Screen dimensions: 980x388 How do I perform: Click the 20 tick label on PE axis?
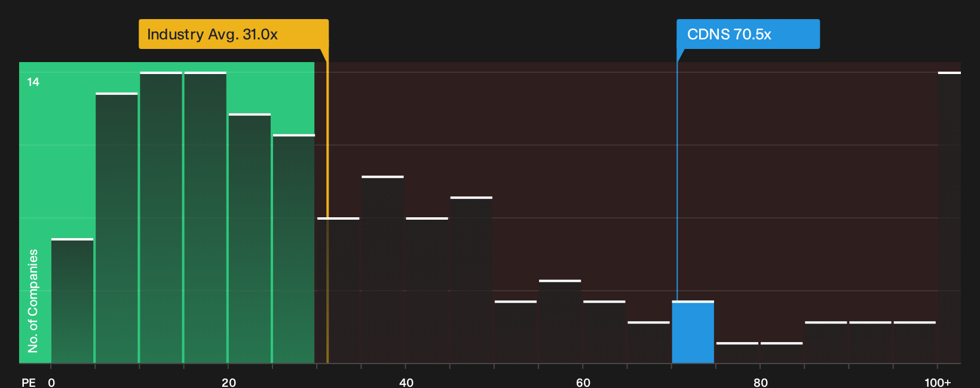click(229, 382)
